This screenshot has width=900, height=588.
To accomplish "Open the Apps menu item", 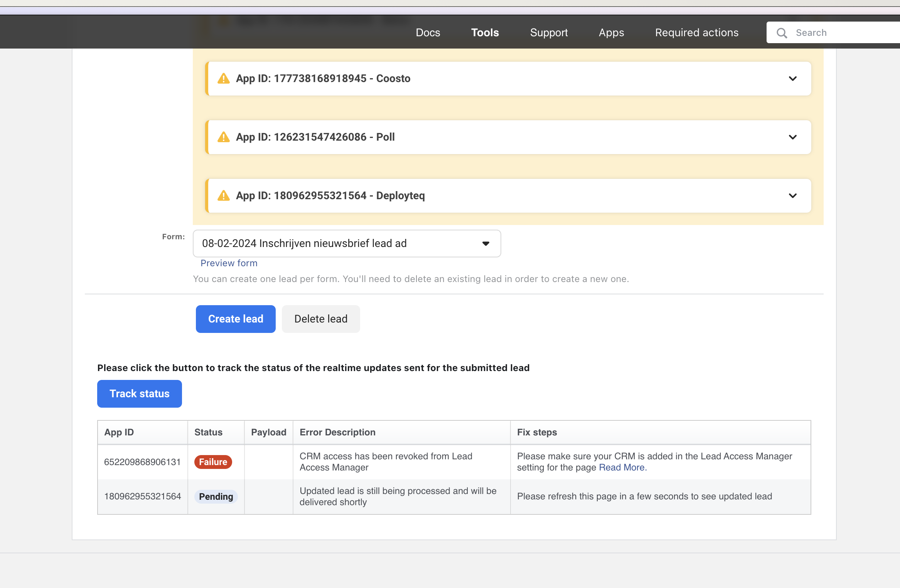I will tap(611, 32).
